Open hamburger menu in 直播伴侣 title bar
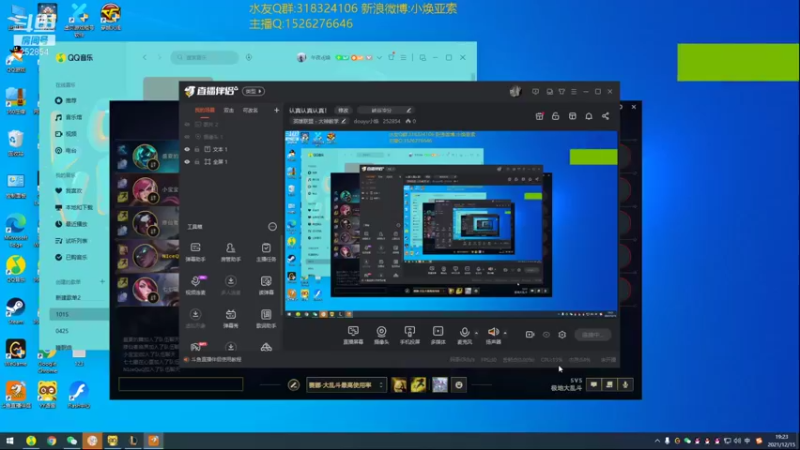This screenshot has width=800, height=450. [x=574, y=92]
